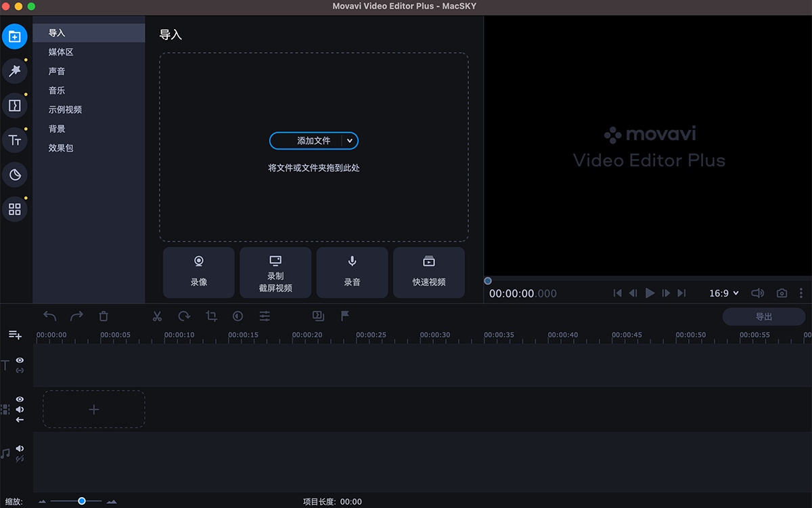Step back one frame
This screenshot has width=812, height=508.
tap(633, 293)
